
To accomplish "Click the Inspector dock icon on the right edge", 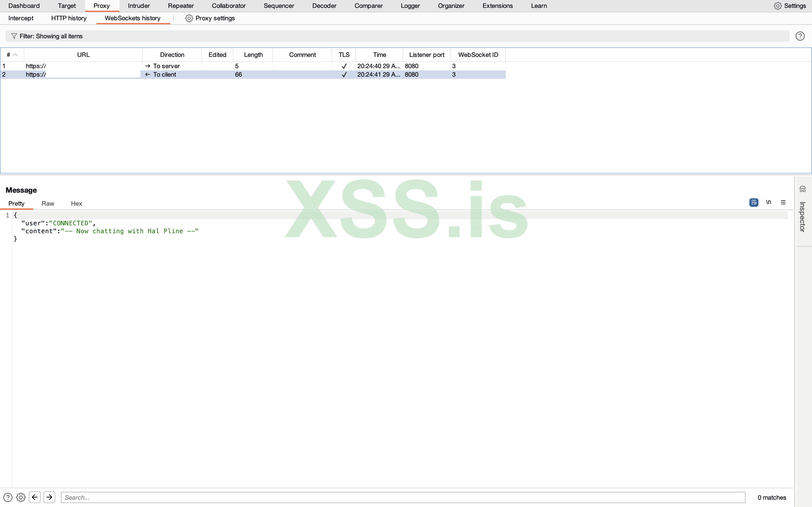I will [x=802, y=189].
